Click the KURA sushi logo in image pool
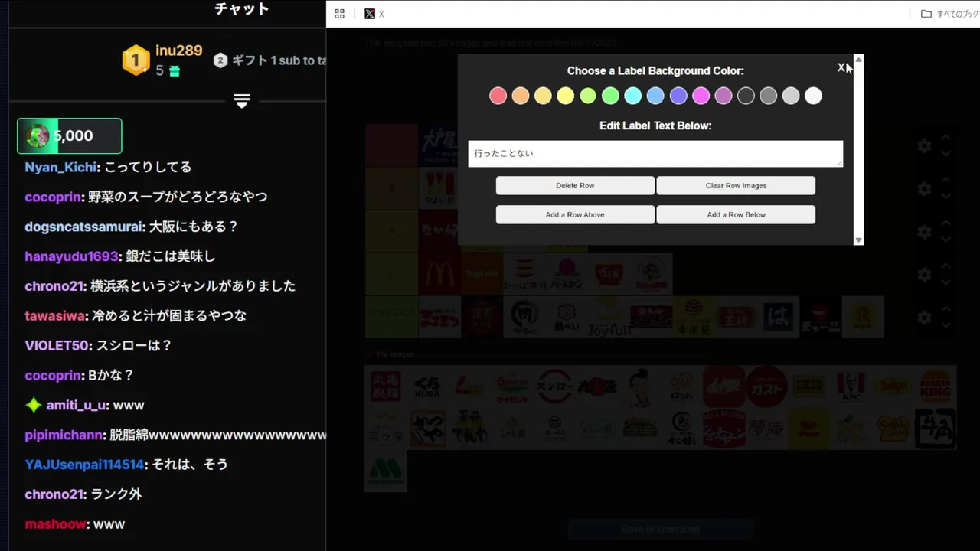The width and height of the screenshot is (980, 551). coord(428,386)
